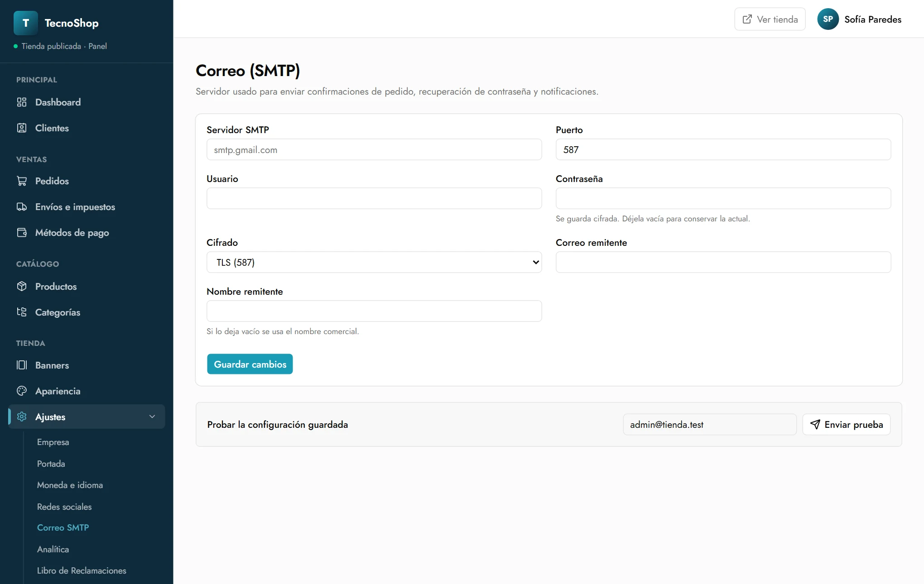Viewport: 924px width, 584px height.
Task: Go to Categorías
Action: pos(87,312)
